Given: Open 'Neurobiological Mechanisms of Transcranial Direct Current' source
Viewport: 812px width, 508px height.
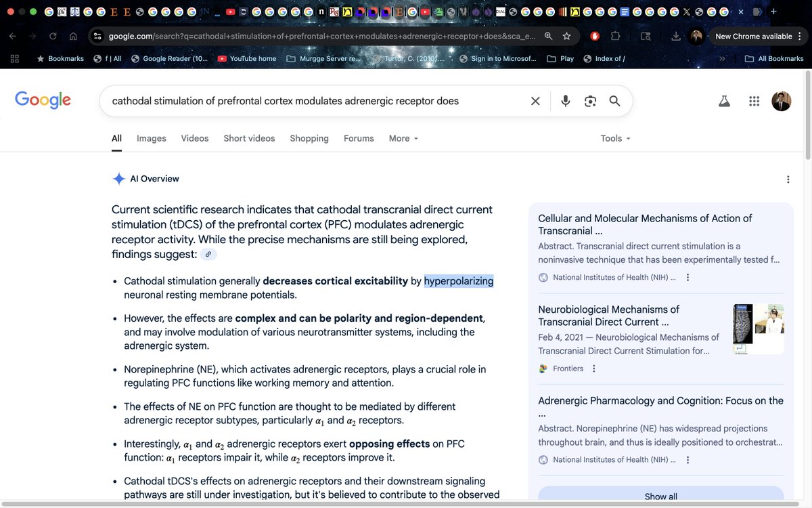Looking at the screenshot, I should tap(608, 316).
